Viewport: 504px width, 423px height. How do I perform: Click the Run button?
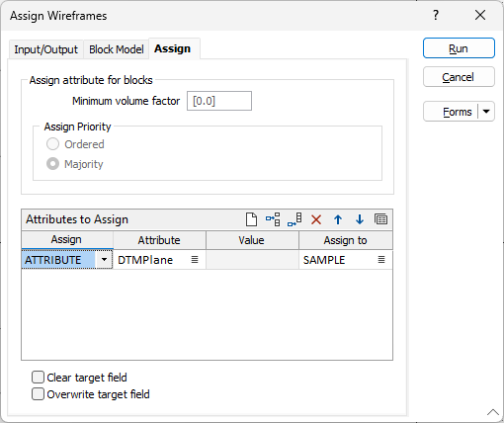(x=459, y=48)
